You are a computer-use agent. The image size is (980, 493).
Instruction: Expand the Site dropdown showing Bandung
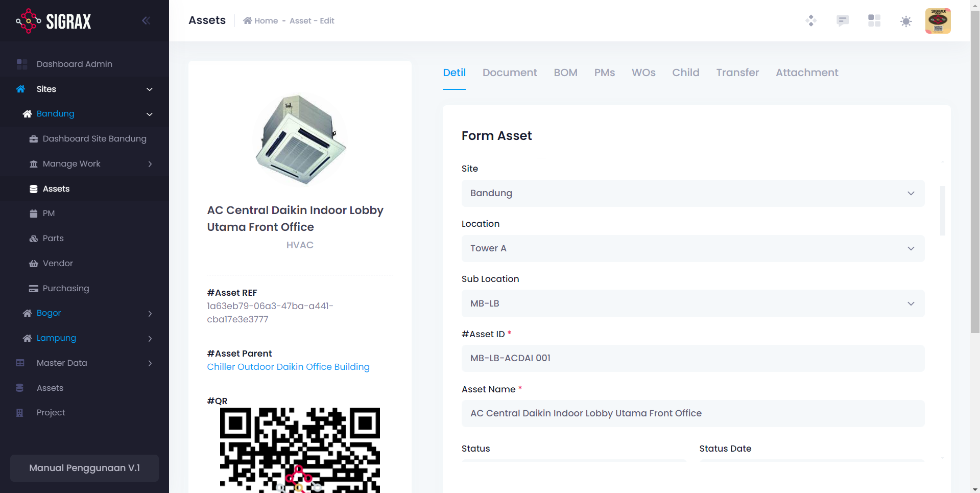point(692,193)
